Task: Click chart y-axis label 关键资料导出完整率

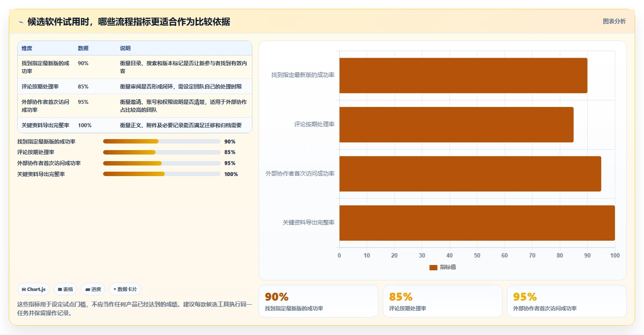Action: (x=309, y=223)
